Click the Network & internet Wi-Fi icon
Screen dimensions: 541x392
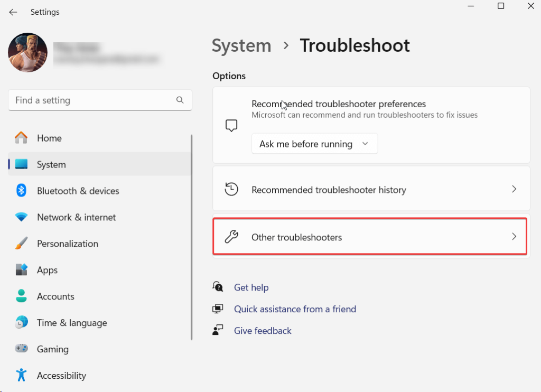point(21,217)
